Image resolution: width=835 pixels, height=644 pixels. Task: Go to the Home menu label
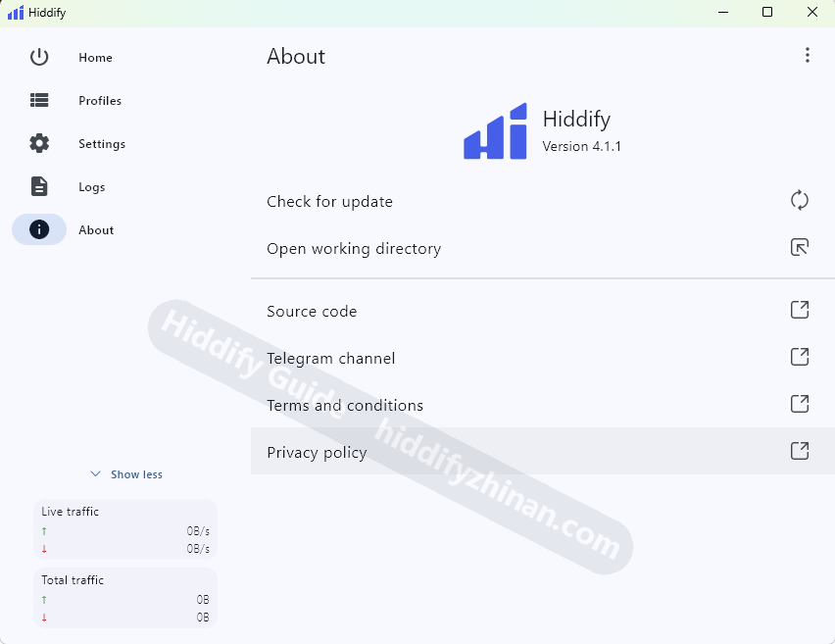[95, 58]
